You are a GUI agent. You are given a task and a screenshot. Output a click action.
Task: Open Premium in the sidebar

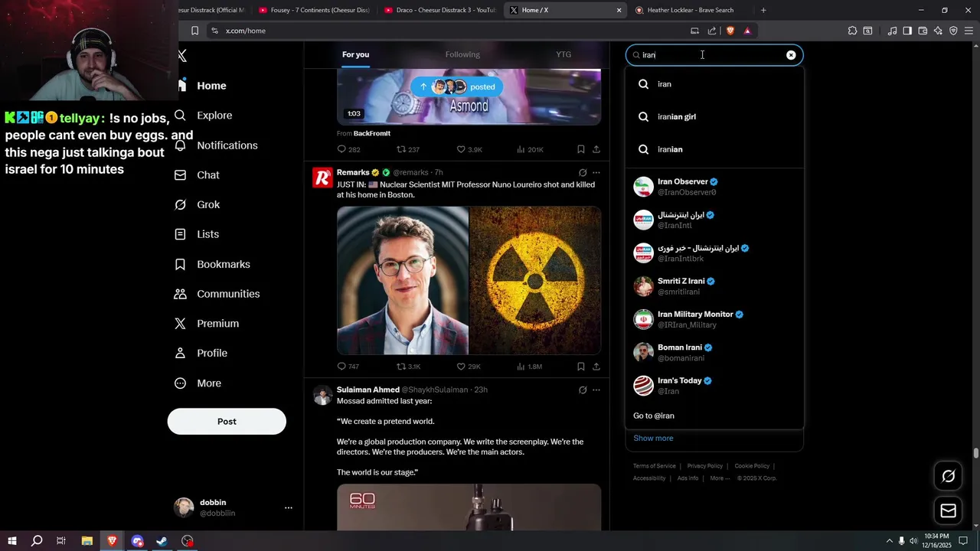[207, 324]
